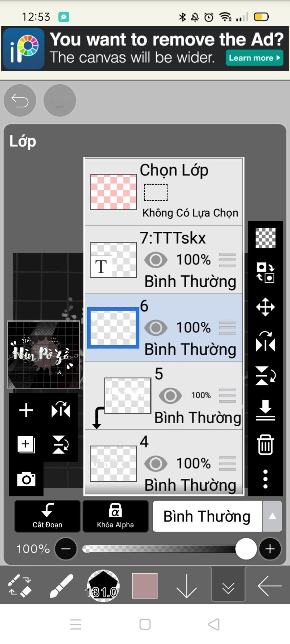The width and height of the screenshot is (290, 644).
Task: Collapse panel with double chevron down
Action: coord(228,586)
